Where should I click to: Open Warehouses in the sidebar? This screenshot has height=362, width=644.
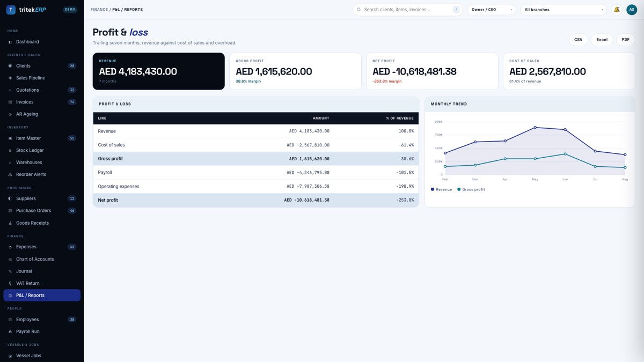(42, 162)
